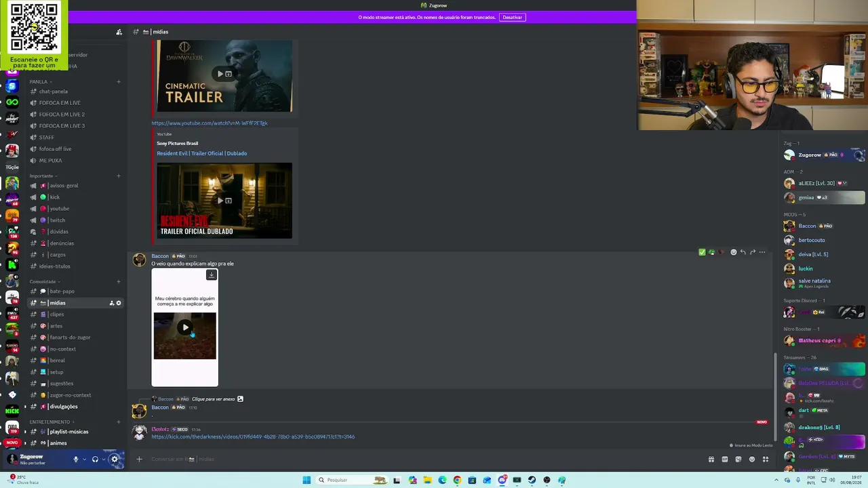868x488 pixels.
Task: Open the sticker picker
Action: (x=738, y=460)
